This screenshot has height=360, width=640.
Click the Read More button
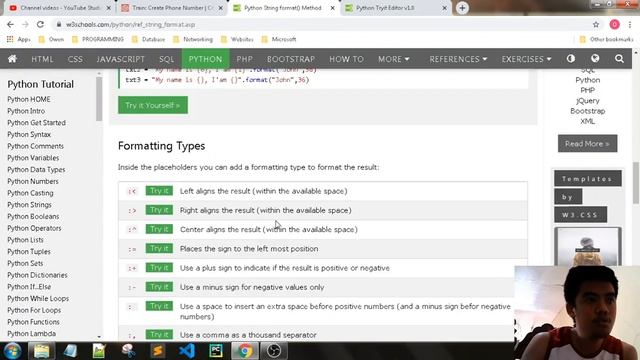(x=587, y=144)
